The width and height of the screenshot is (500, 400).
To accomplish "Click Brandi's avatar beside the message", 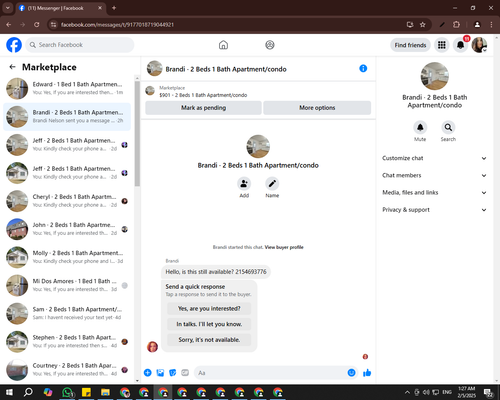I will 152,347.
